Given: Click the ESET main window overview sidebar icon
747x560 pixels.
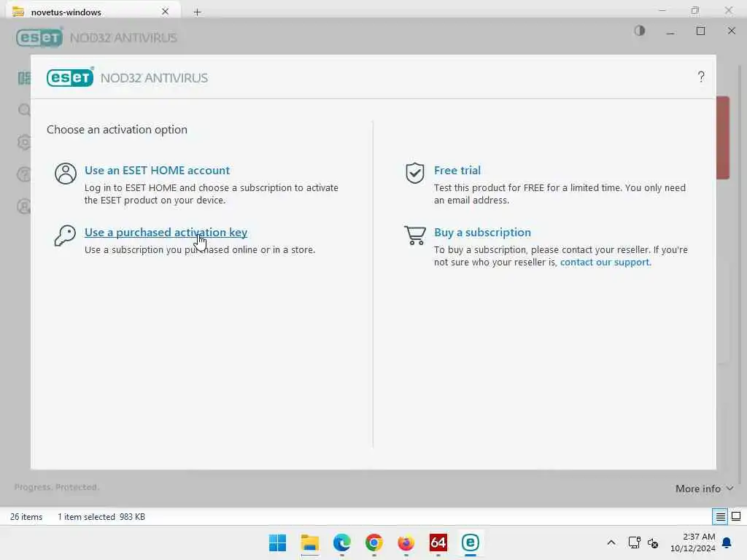Looking at the screenshot, I should pyautogui.click(x=24, y=78).
